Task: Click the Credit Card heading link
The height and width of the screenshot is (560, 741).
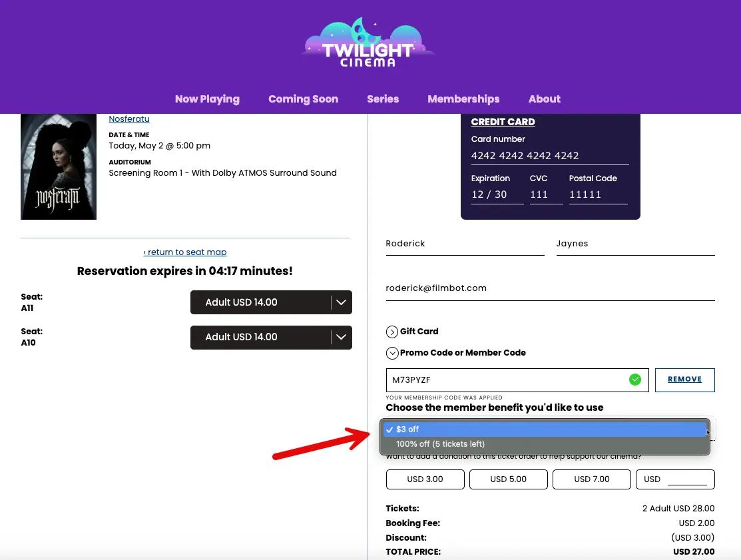Action: point(503,122)
